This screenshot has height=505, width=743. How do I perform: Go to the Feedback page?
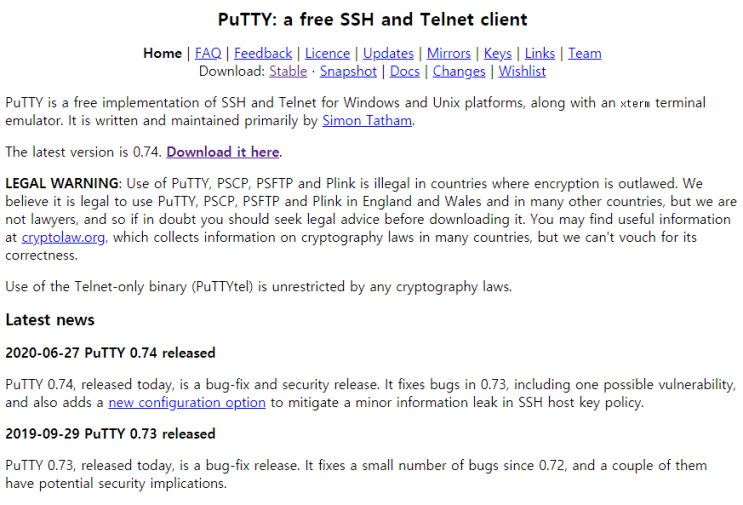pos(263,54)
